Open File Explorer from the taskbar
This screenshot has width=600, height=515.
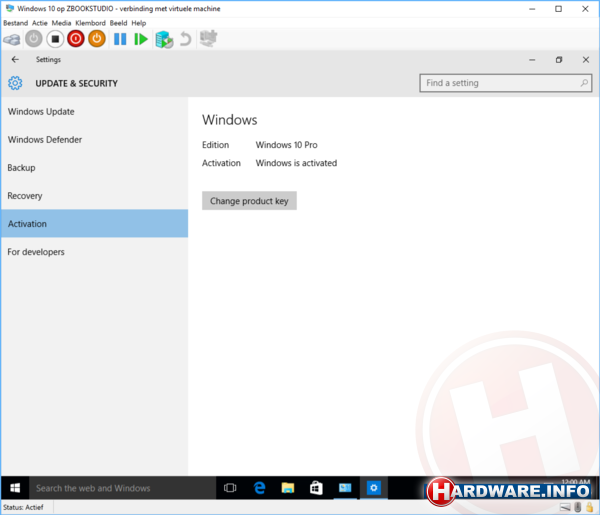(x=288, y=488)
